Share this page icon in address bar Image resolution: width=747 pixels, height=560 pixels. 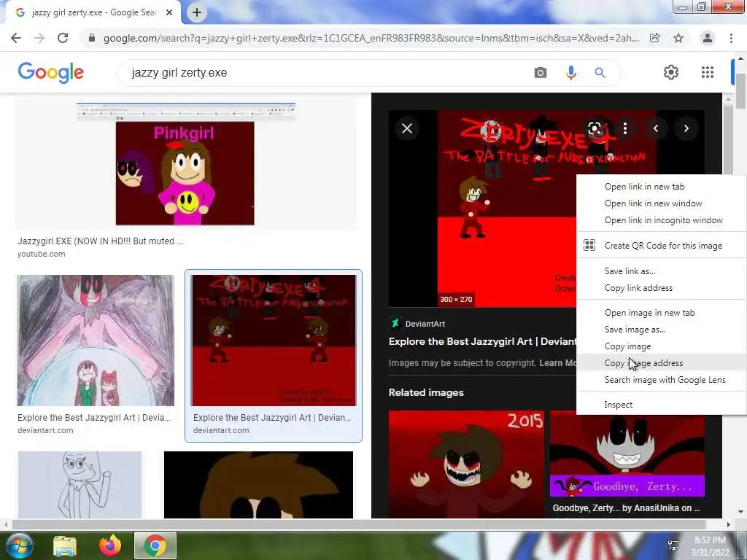click(x=655, y=38)
